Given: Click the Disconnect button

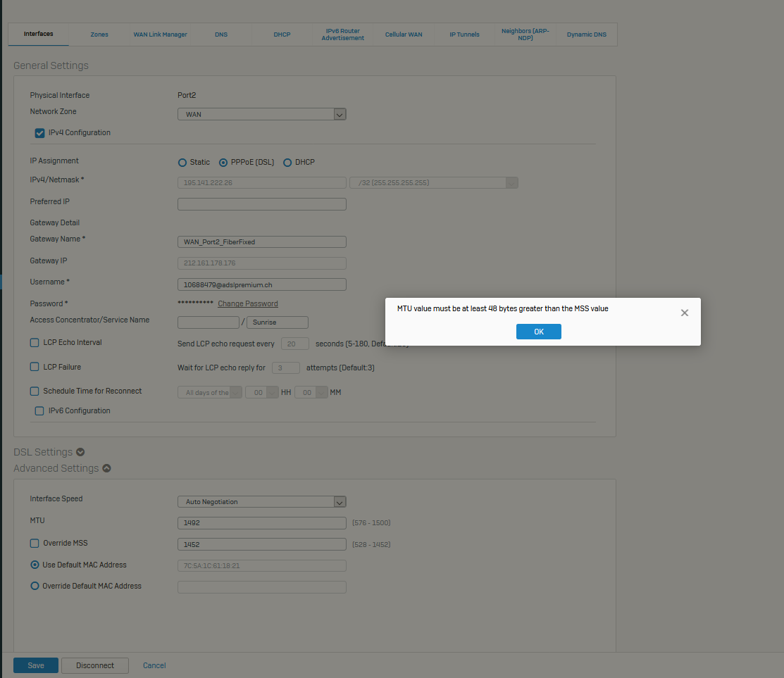Looking at the screenshot, I should point(95,665).
